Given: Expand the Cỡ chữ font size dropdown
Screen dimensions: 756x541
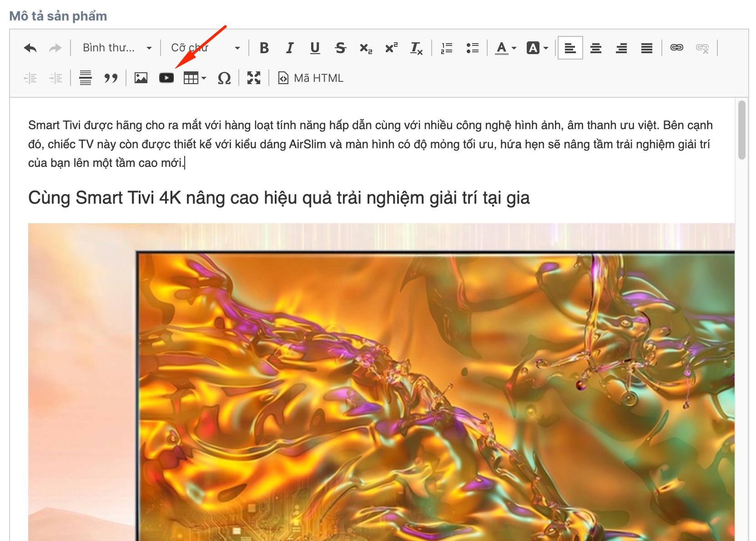Looking at the screenshot, I should [x=205, y=48].
